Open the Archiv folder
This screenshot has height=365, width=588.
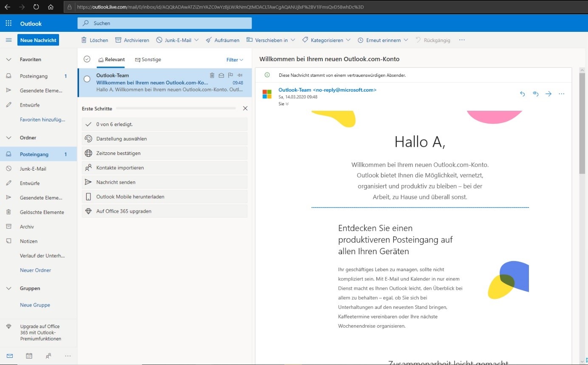(x=38, y=227)
